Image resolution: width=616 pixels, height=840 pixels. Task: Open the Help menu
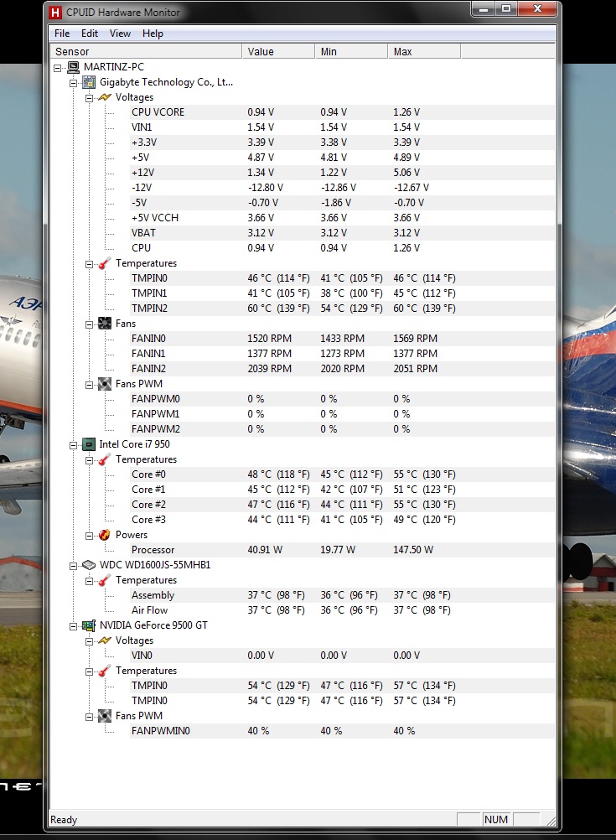[x=153, y=34]
